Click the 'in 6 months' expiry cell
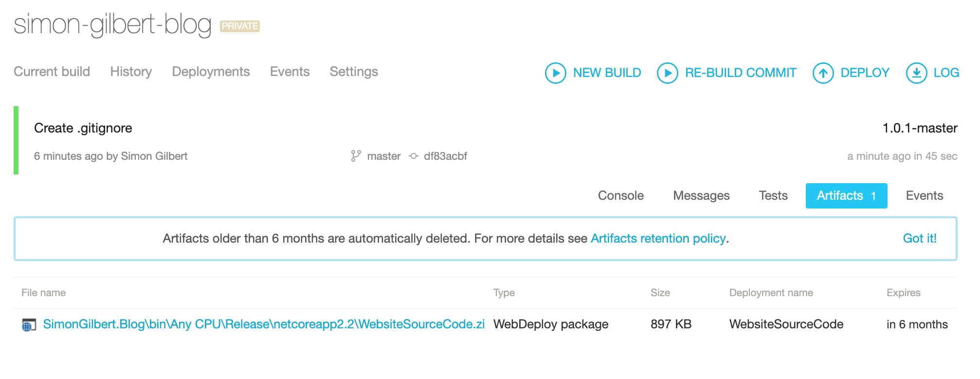This screenshot has width=980, height=379. click(917, 324)
